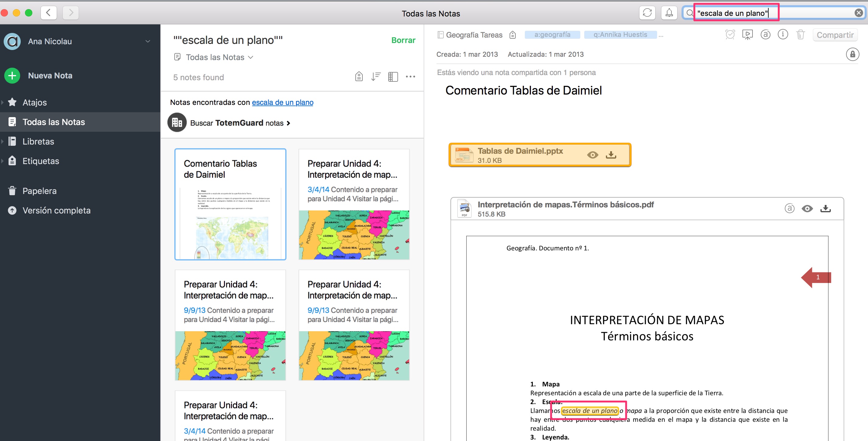Viewport: 868px width, 441px height.
Task: Expand the Atajos section
Action: [x=2, y=102]
